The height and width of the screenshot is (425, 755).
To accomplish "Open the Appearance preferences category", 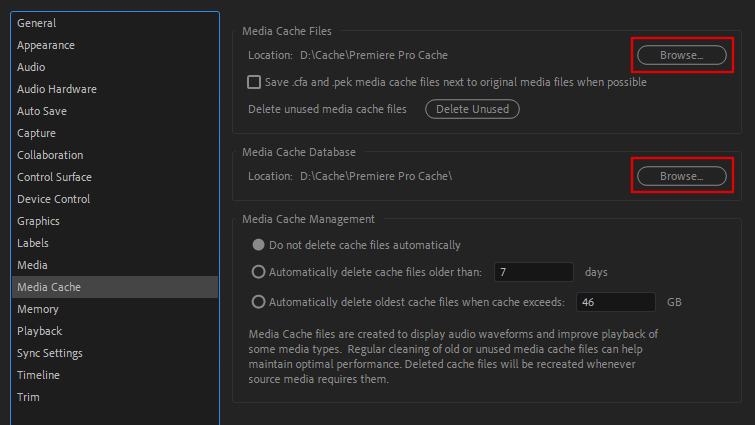I will tap(46, 45).
